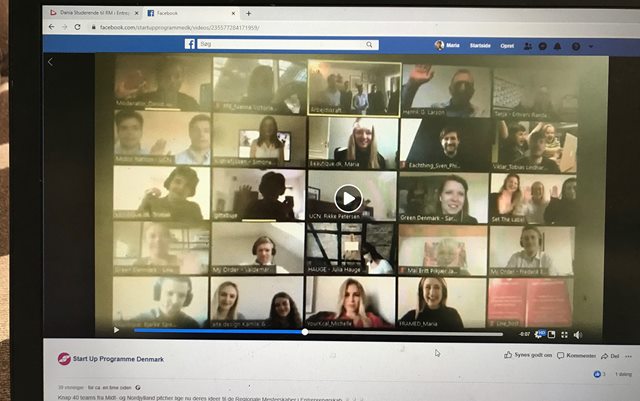The width and height of the screenshot is (640, 401).
Task: Click the 'HAUGE - Julia Hauge' video tile
Action: pyautogui.click(x=351, y=248)
